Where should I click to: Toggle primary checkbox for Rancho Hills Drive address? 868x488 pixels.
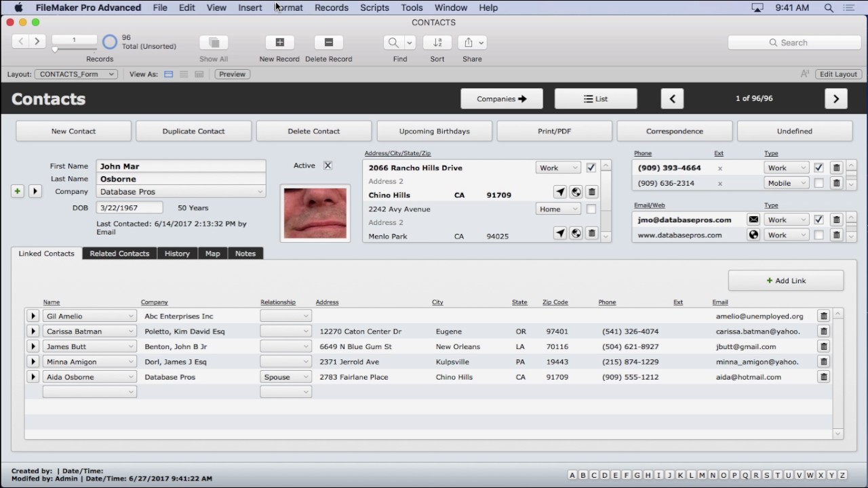[591, 167]
